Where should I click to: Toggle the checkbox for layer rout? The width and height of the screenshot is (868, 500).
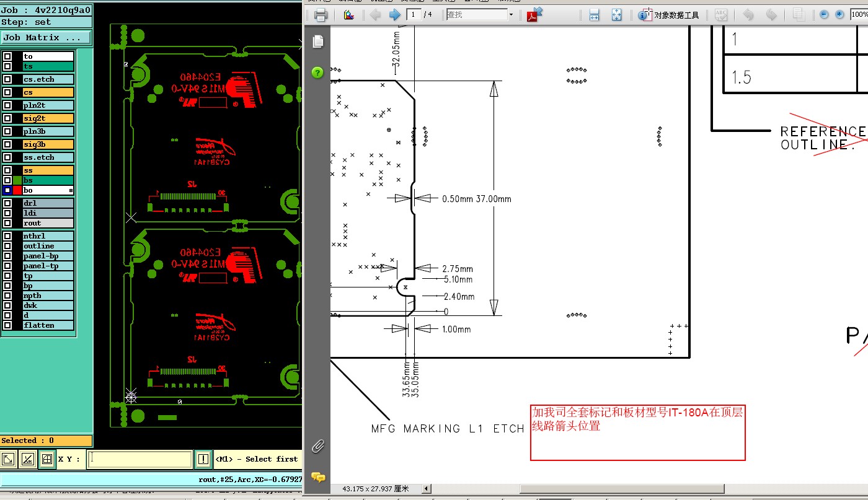click(x=7, y=223)
